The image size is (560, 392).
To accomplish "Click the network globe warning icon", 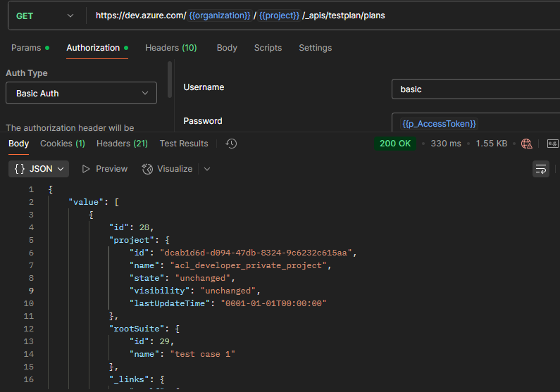I will [x=527, y=144].
